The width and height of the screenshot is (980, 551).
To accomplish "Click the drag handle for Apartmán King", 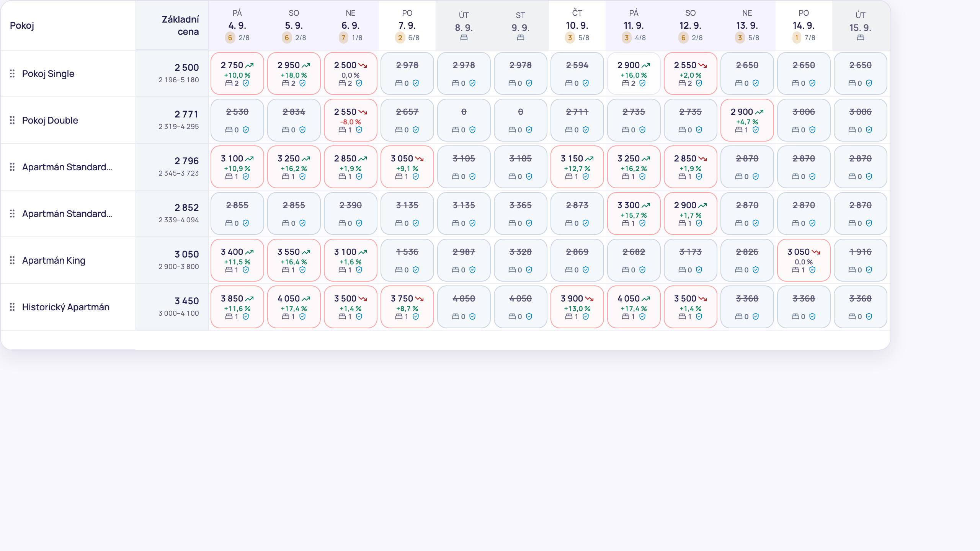I will pyautogui.click(x=12, y=260).
